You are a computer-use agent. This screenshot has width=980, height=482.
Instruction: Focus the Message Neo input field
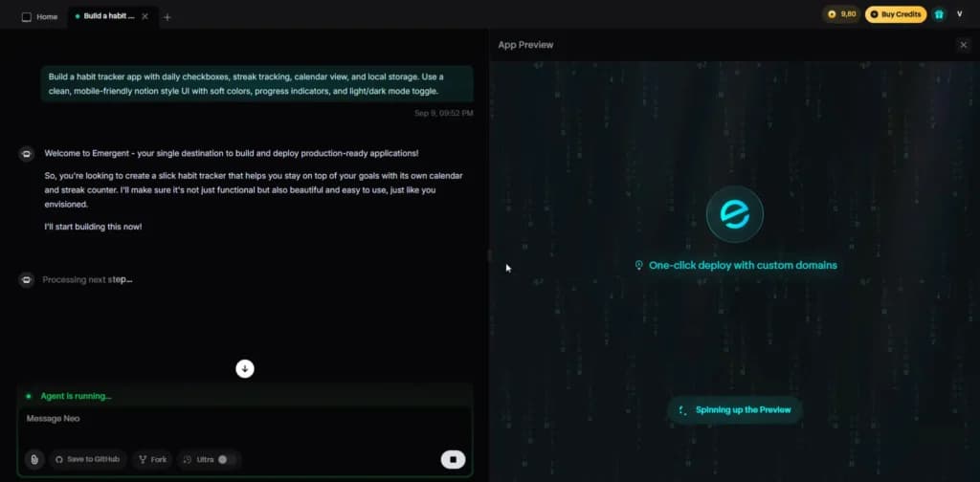click(245, 427)
